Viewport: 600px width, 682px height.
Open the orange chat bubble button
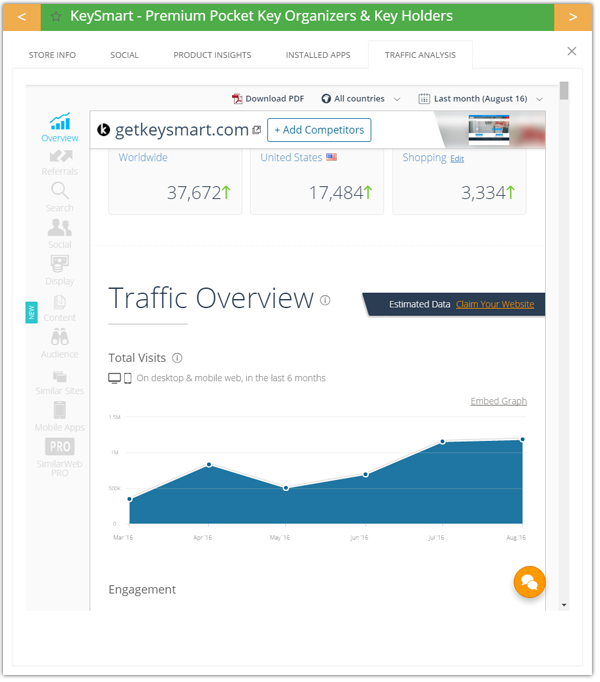pyautogui.click(x=530, y=582)
